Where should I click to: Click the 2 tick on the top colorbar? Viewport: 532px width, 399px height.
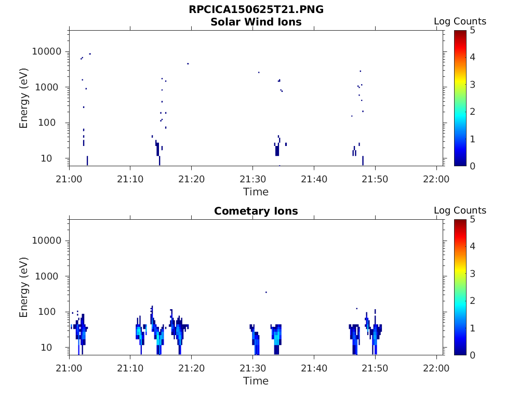tap(472, 112)
